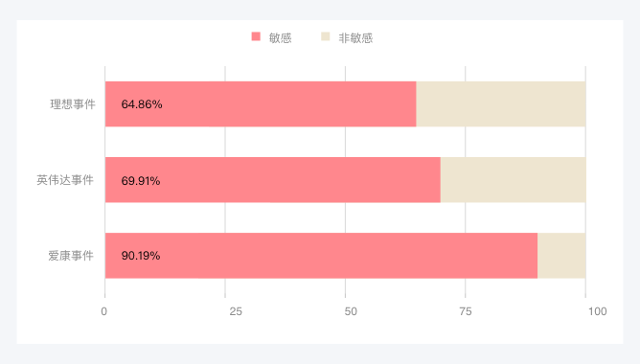Click the 爱康事件 axis label
This screenshot has width=640, height=364.
[x=71, y=256]
